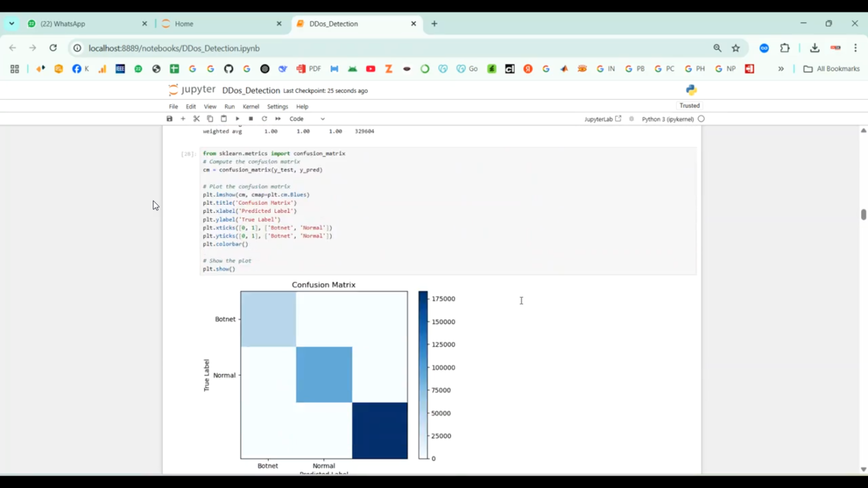
Task: Cut the selected cell using scissors icon
Action: point(197,119)
